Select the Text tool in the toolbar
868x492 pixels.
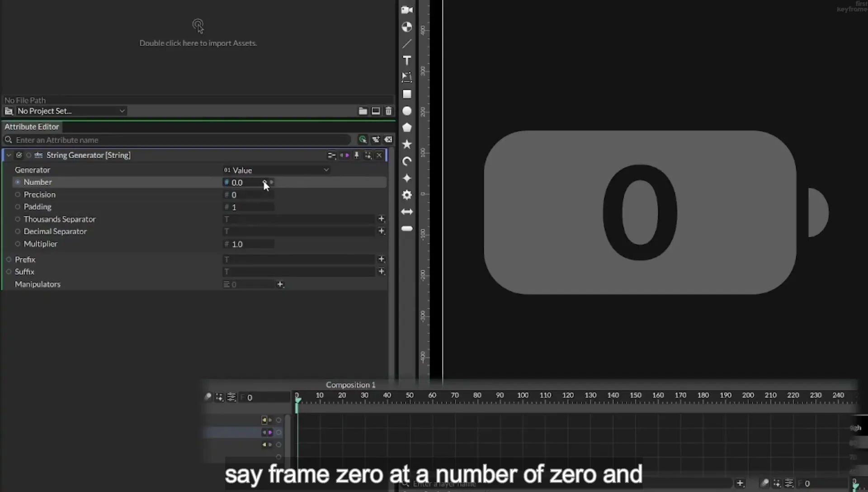[x=407, y=61]
